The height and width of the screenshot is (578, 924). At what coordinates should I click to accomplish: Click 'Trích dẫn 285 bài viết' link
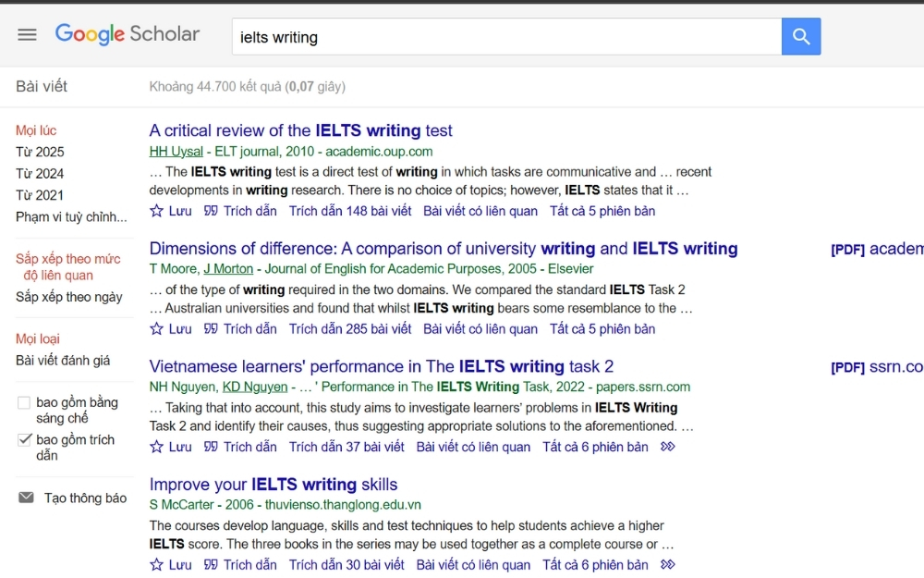tap(349, 329)
